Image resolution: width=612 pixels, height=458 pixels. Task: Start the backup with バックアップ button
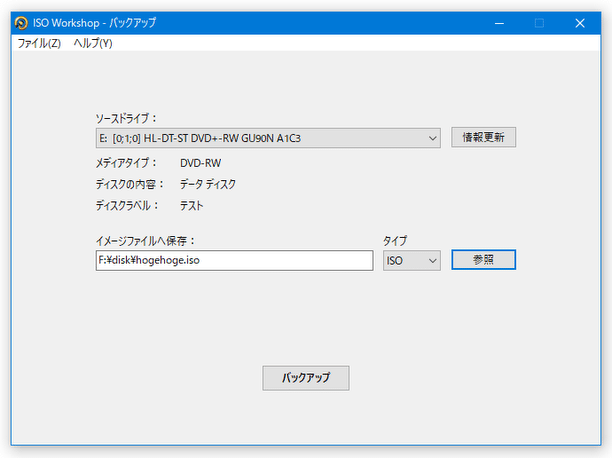click(x=306, y=378)
